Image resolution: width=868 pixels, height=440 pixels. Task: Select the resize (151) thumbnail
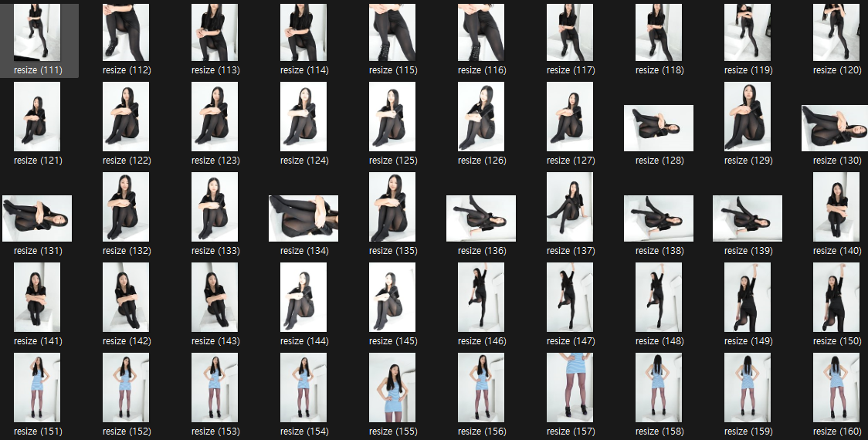pos(37,388)
